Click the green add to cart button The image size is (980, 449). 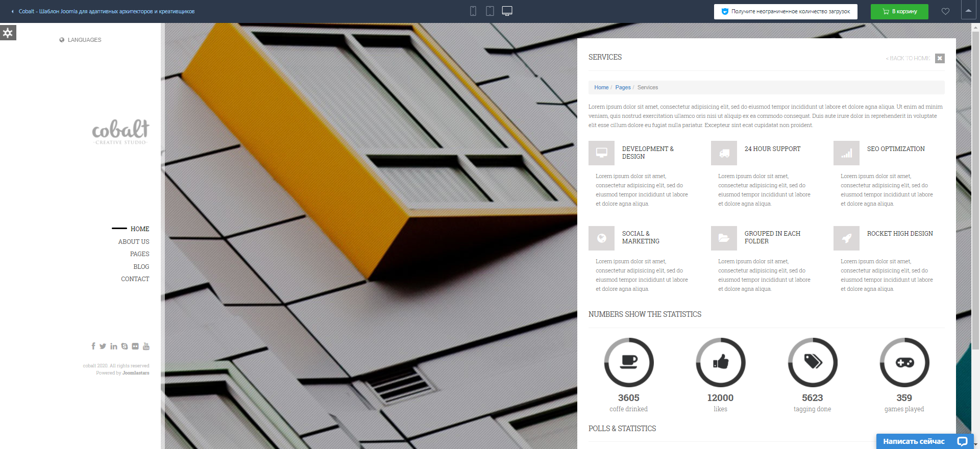tap(899, 11)
